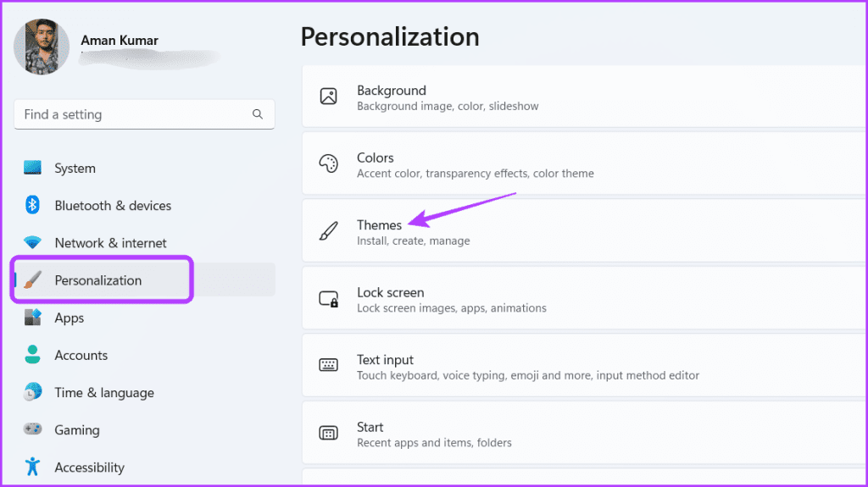Click the Text input keyboard icon
Image resolution: width=868 pixels, height=487 pixels.
[328, 365]
